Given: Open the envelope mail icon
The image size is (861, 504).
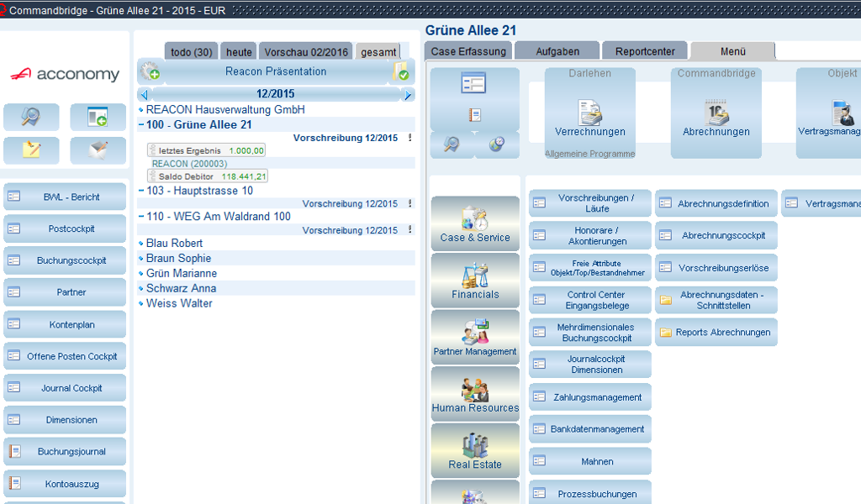Looking at the screenshot, I should [x=98, y=150].
